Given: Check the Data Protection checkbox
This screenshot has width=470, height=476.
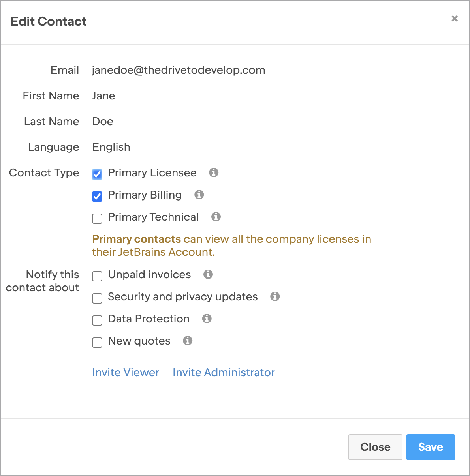Looking at the screenshot, I should (97, 320).
